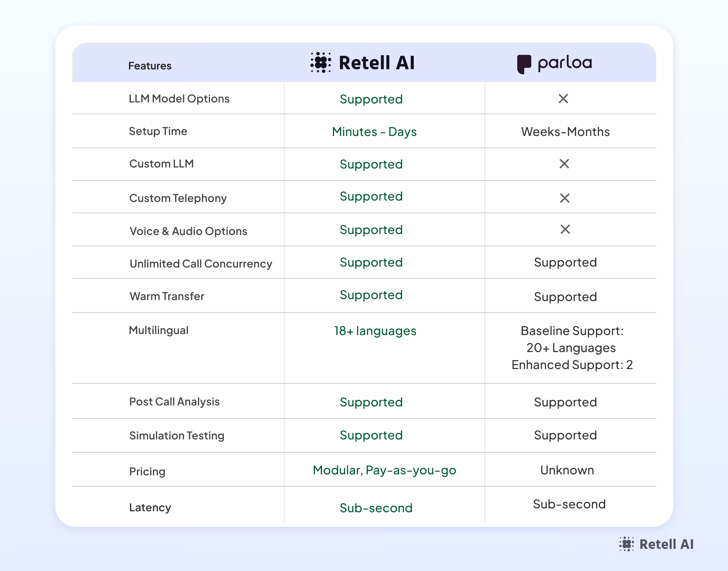Click the X mark for LLM Model Options
The image size is (728, 571).
click(563, 99)
